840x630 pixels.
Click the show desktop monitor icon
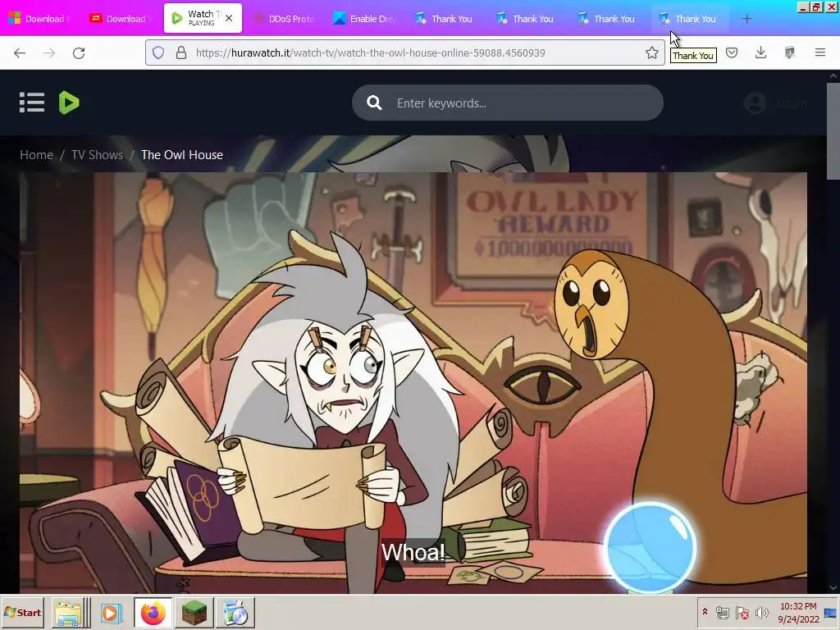831,612
